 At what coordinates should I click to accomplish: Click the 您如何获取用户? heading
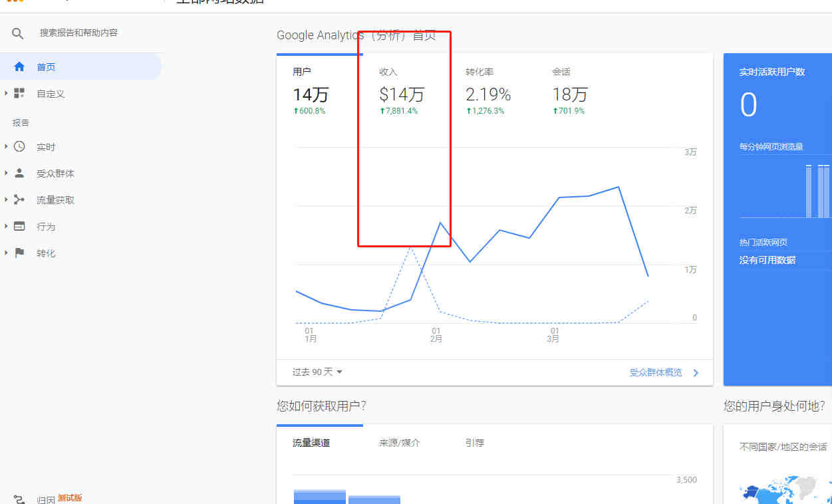[x=321, y=406]
